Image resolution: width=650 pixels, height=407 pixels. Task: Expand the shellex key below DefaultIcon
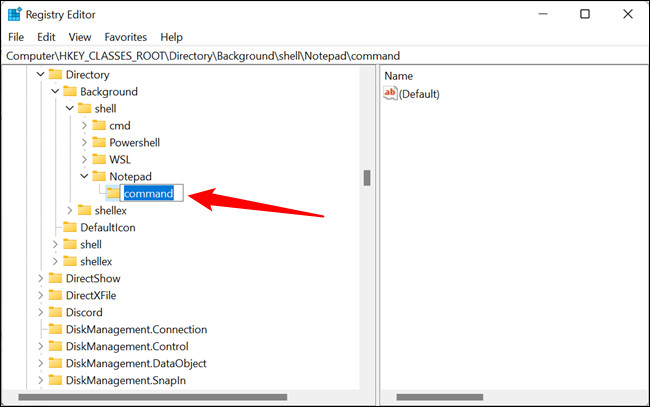tap(55, 262)
